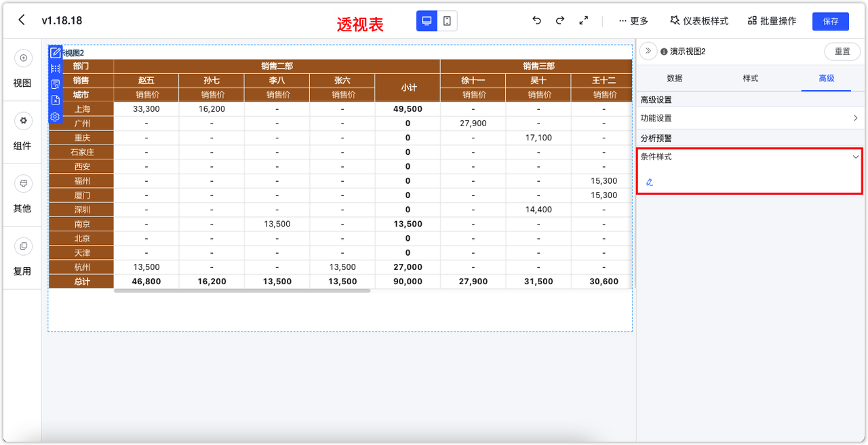This screenshot has width=868, height=445.
Task: Click the 徐十一 column header
Action: (x=473, y=80)
